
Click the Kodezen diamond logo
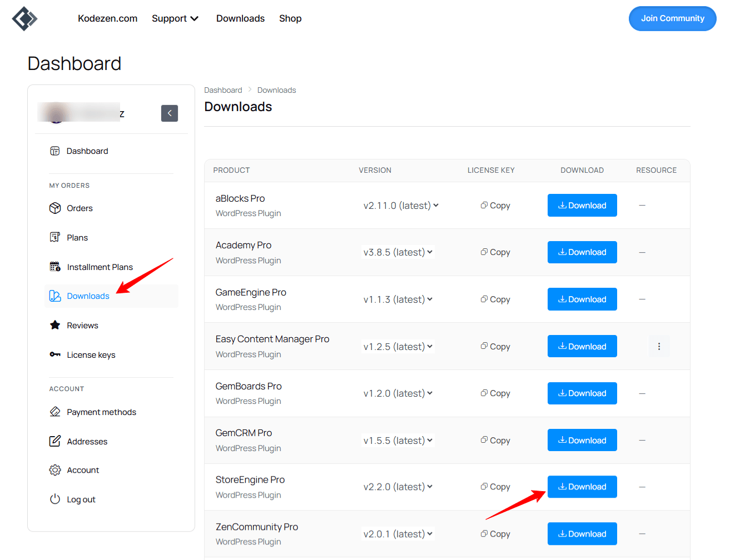pos(24,19)
